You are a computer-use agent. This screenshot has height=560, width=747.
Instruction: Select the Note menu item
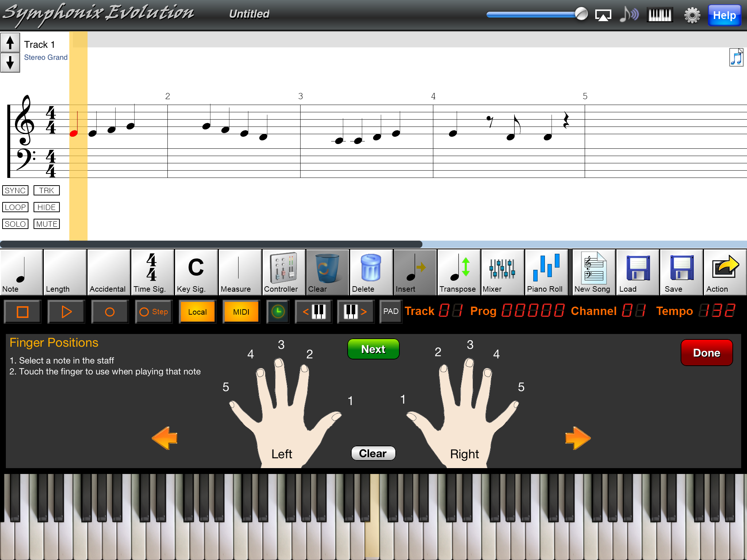coord(21,272)
